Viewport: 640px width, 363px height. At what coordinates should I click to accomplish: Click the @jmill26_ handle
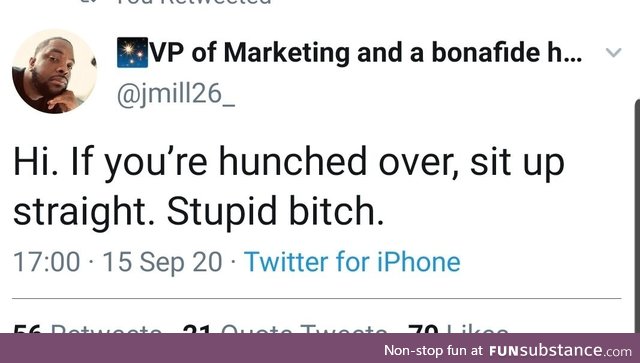click(x=176, y=95)
